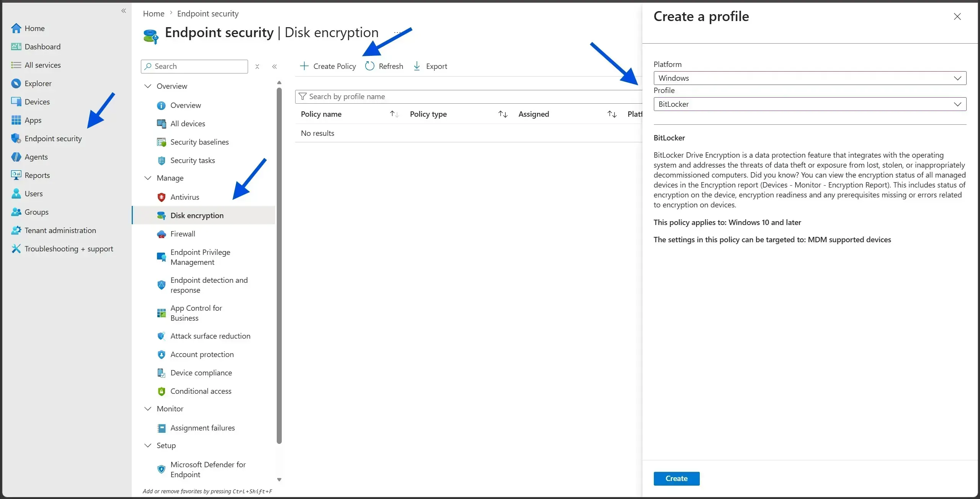Open the Agents icon in sidebar
Screen dimensions: 980x499
(x=16, y=157)
